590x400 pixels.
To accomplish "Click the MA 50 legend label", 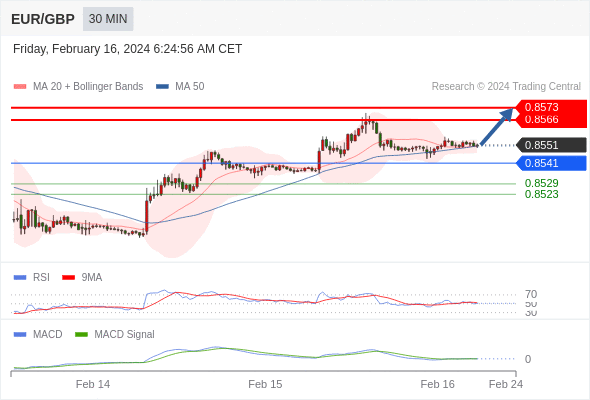I will click(x=190, y=87).
